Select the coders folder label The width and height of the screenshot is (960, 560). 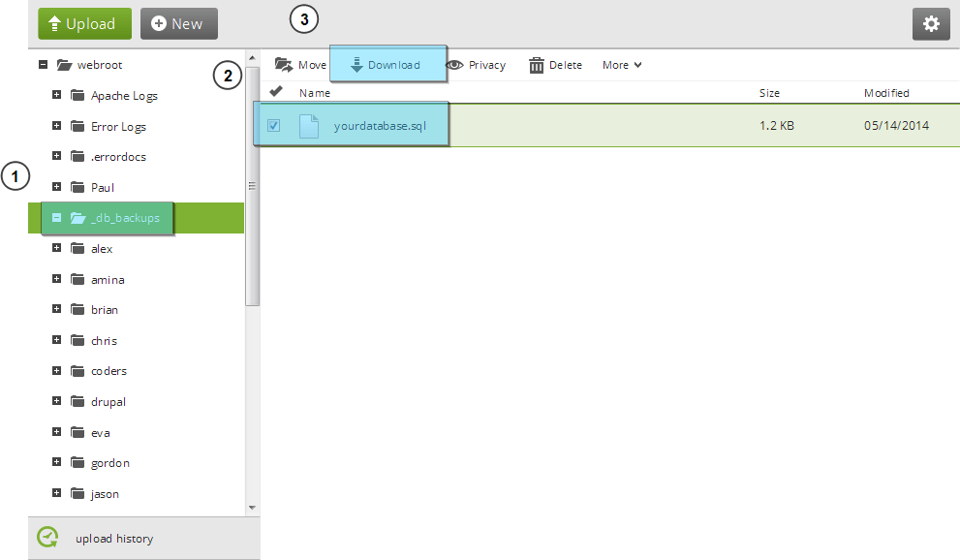pyautogui.click(x=108, y=371)
